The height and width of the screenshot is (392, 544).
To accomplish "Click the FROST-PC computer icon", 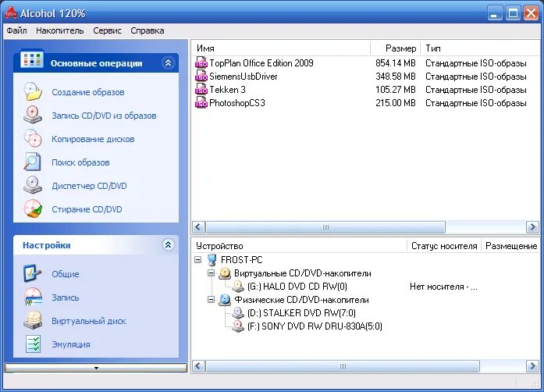I will click(x=212, y=260).
